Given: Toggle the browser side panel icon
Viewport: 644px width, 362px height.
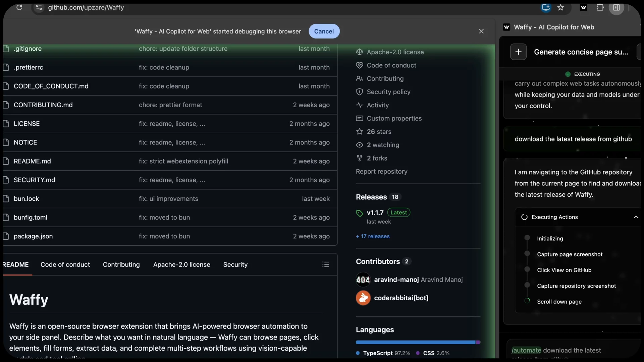Looking at the screenshot, I should click(x=616, y=7).
